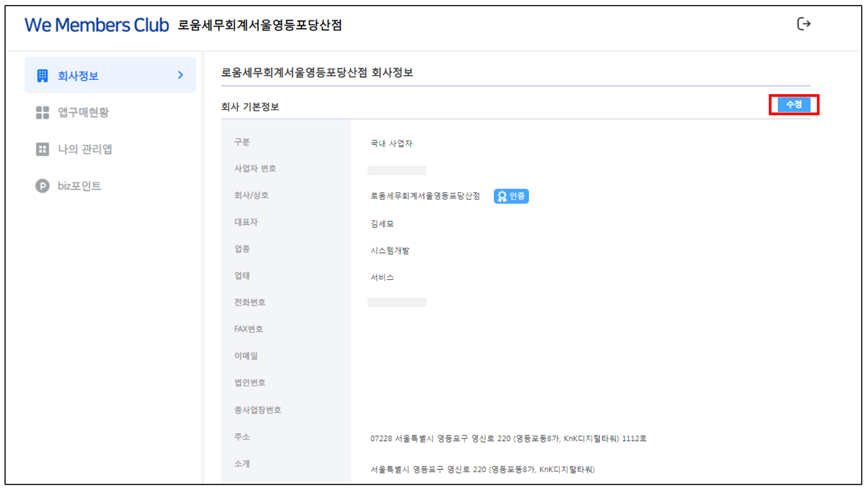
Task: Click the 대표자 value 김세모
Action: (382, 224)
